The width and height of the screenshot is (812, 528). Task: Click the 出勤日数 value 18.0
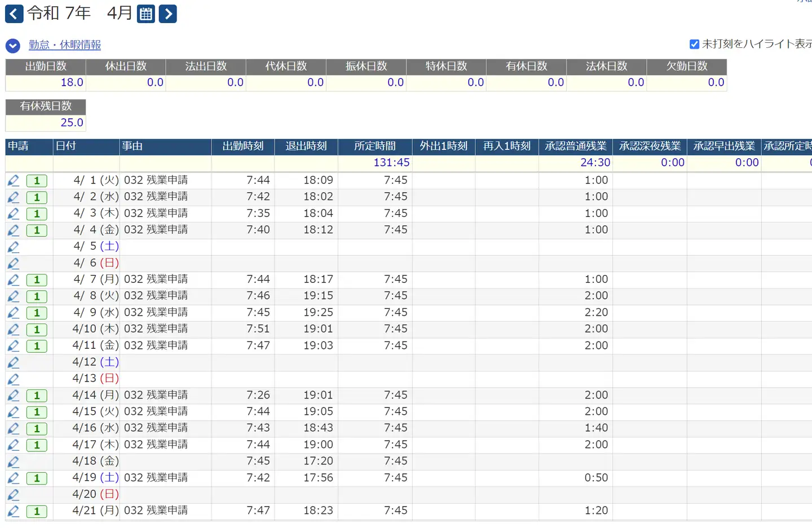(72, 82)
